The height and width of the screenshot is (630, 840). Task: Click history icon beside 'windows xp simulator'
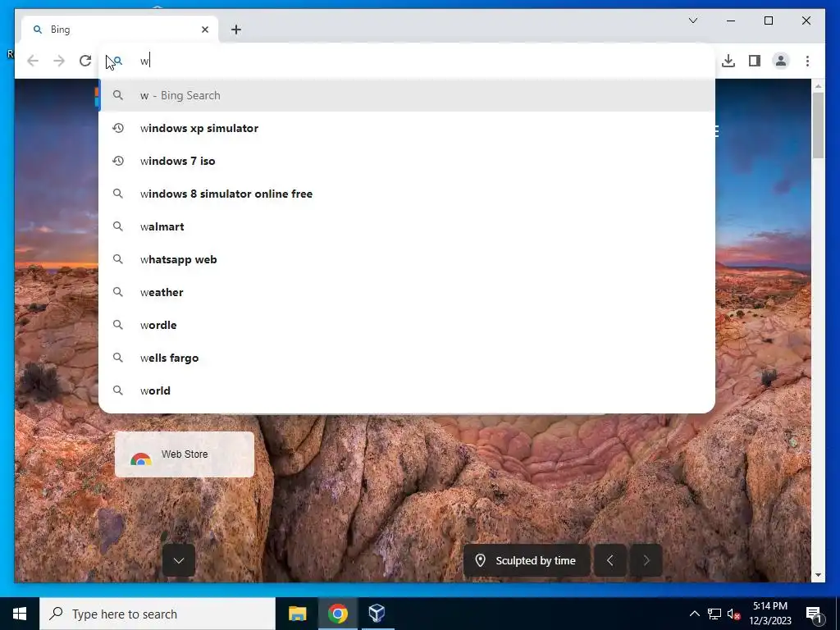point(118,128)
